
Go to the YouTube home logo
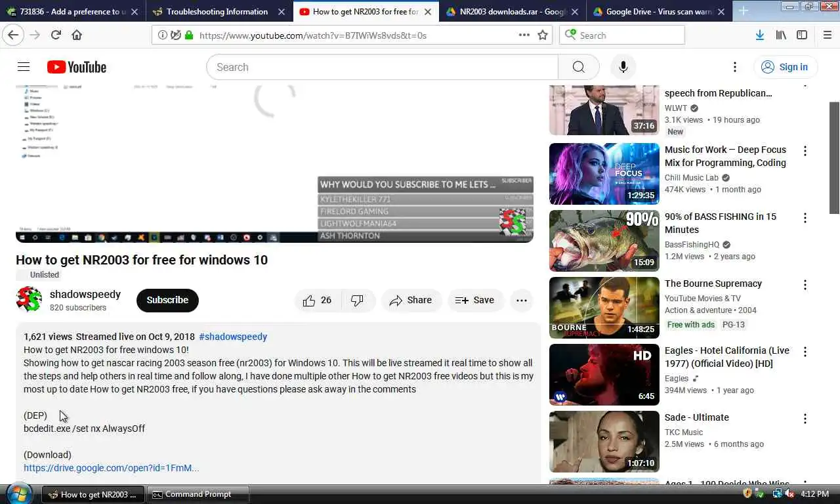tap(76, 67)
